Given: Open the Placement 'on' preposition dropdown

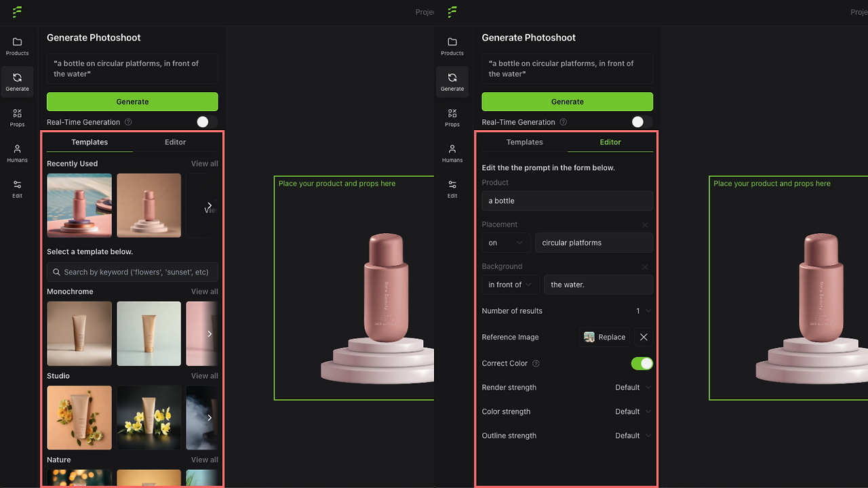Looking at the screenshot, I should [x=506, y=243].
